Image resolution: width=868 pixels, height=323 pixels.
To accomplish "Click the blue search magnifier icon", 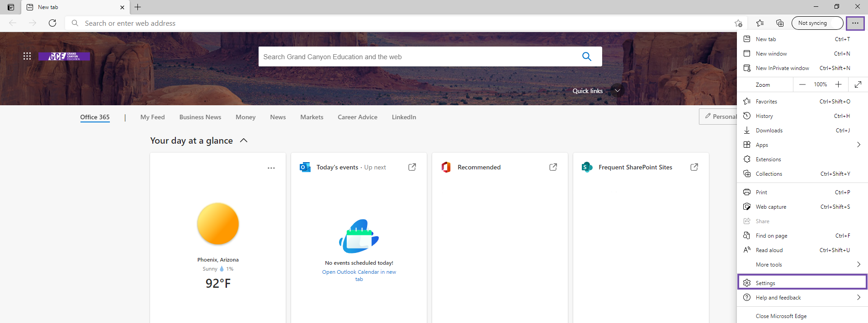I will click(587, 56).
